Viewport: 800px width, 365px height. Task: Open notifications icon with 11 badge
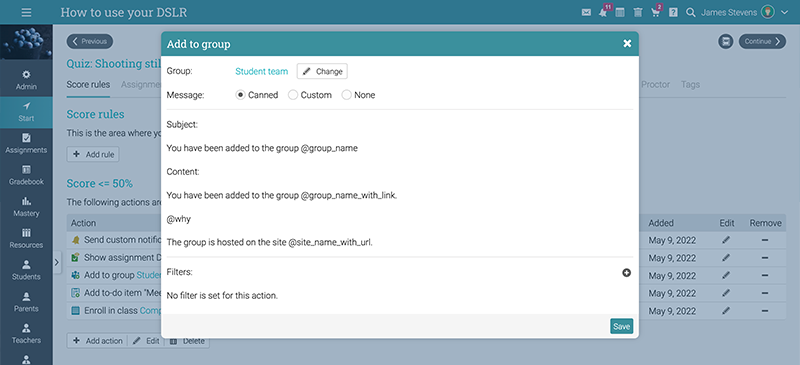pos(604,12)
